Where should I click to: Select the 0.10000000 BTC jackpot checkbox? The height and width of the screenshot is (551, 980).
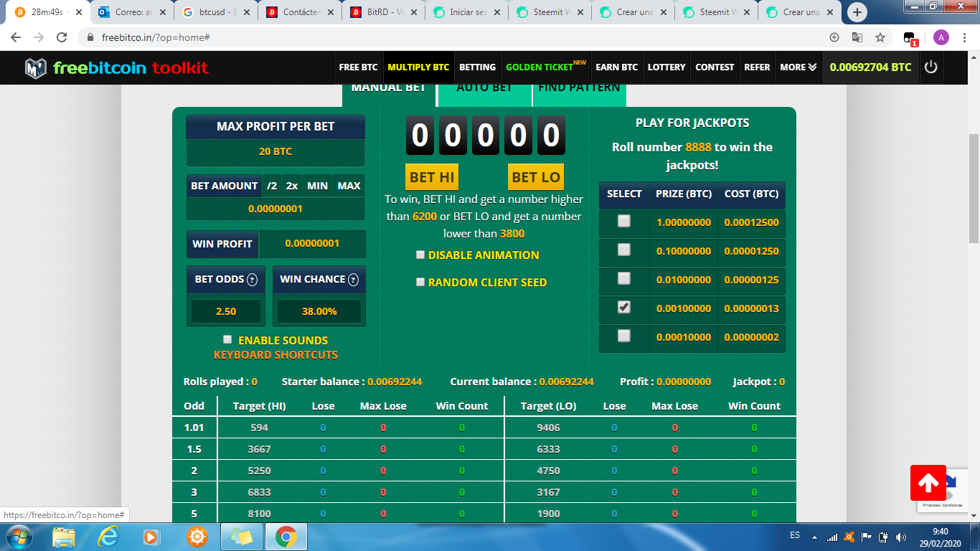[624, 250]
